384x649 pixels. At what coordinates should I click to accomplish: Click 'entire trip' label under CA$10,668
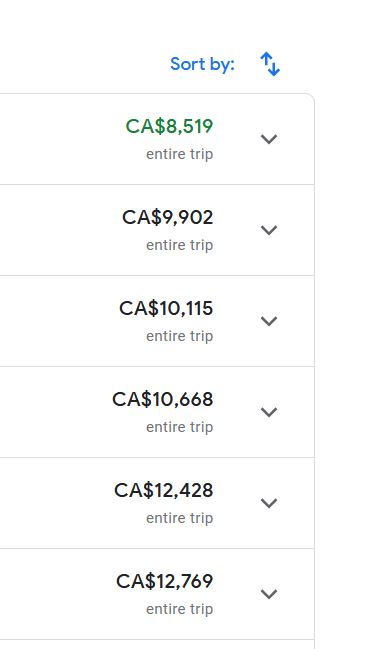(x=180, y=428)
